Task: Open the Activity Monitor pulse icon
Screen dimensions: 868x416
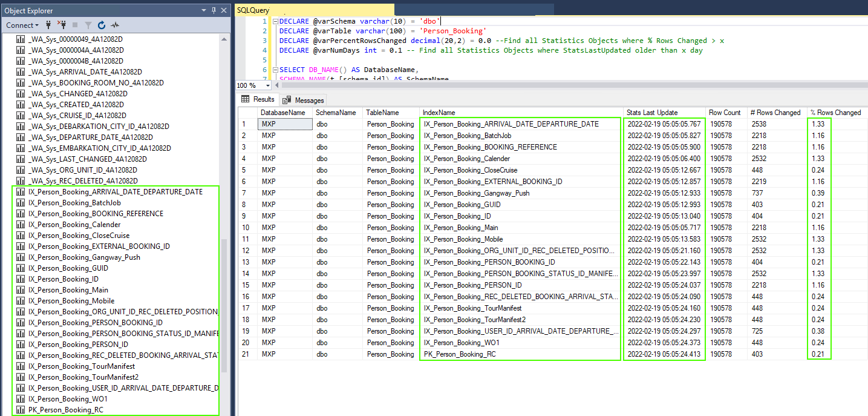Action: [x=115, y=25]
